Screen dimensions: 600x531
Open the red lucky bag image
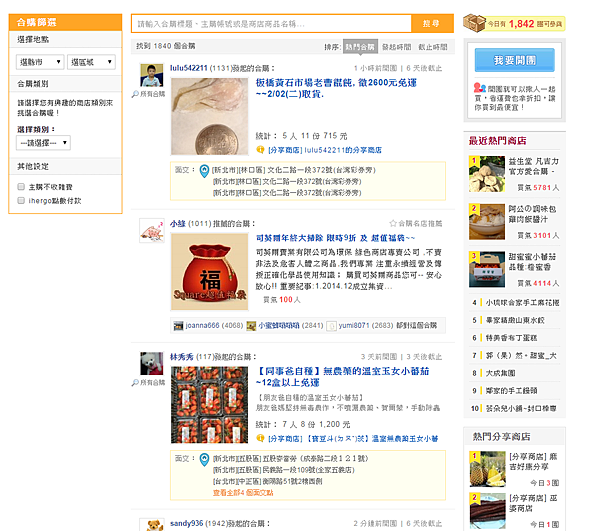click(x=209, y=272)
